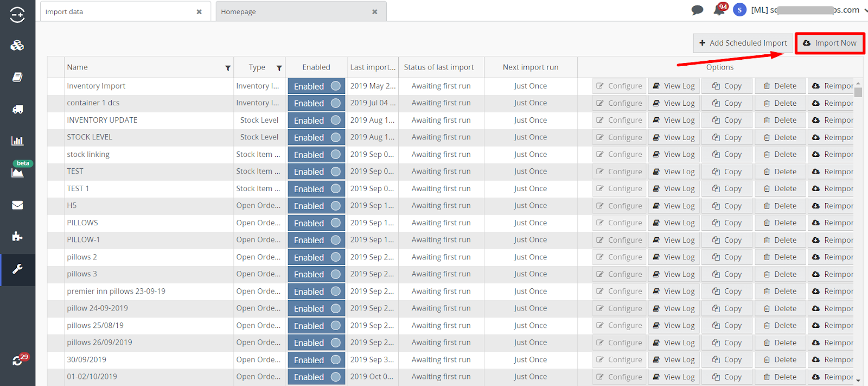Sort by Next import run header
Image resolution: width=868 pixels, height=386 pixels.
(531, 67)
